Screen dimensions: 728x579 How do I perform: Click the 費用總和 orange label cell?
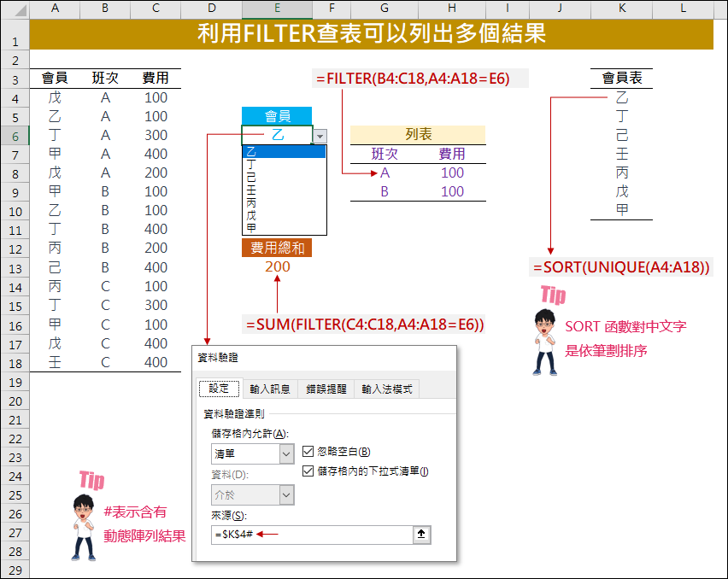[x=277, y=248]
